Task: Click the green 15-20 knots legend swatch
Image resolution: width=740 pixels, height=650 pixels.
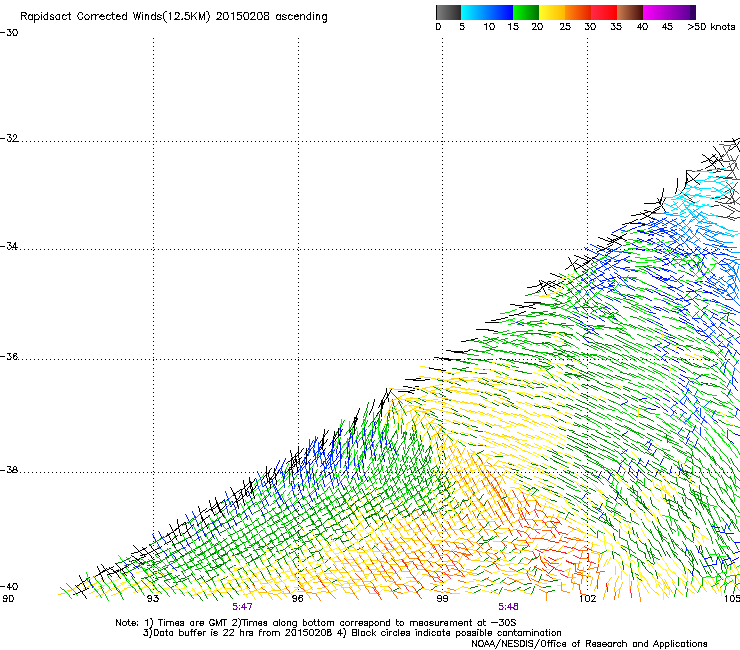Action: tap(526, 12)
